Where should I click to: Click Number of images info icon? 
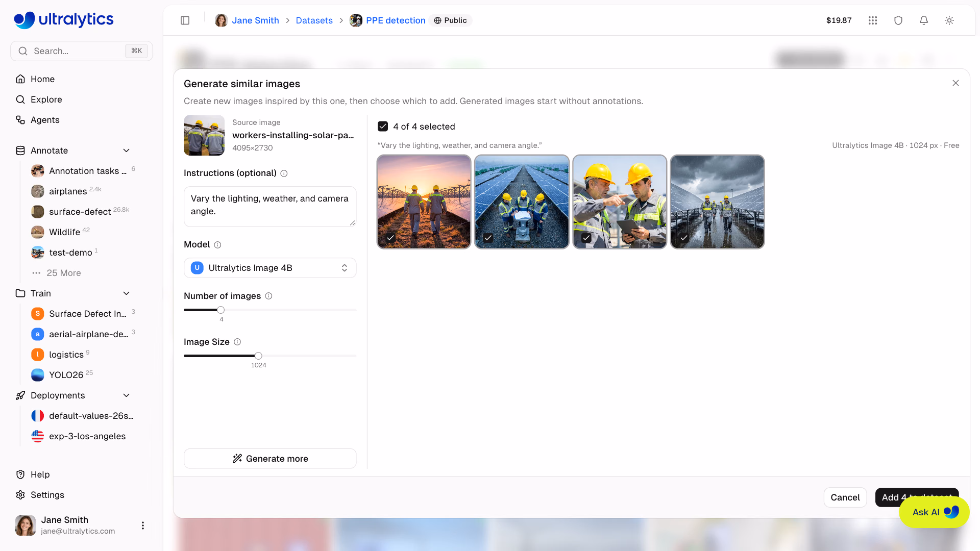(268, 296)
